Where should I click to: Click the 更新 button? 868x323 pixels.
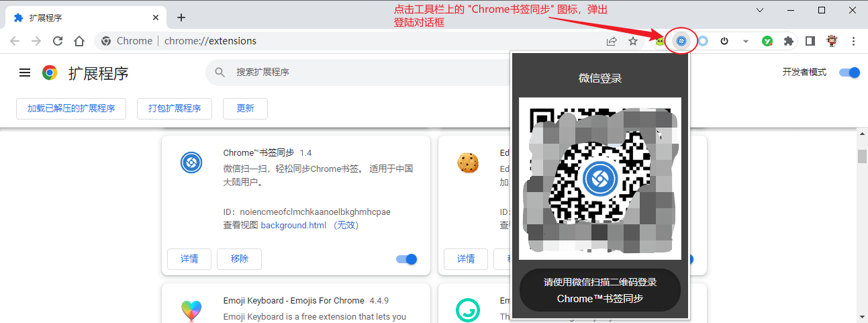coord(245,108)
